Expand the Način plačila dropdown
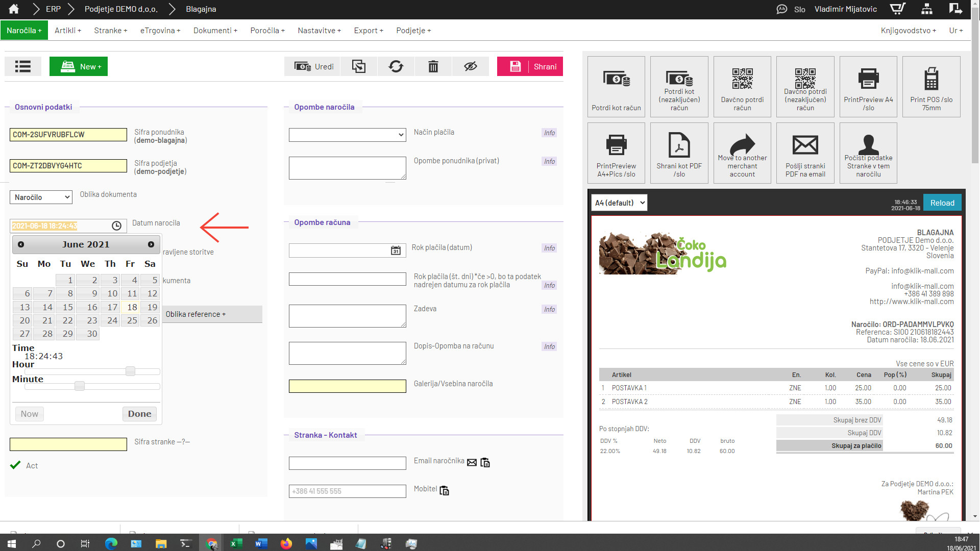The width and height of the screenshot is (980, 551). pos(347,135)
